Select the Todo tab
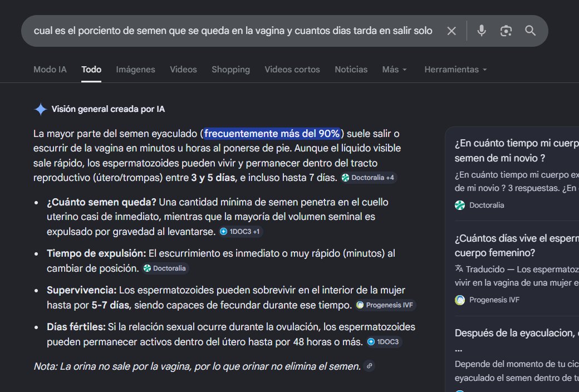Screen dimensions: 579x392 (91, 70)
